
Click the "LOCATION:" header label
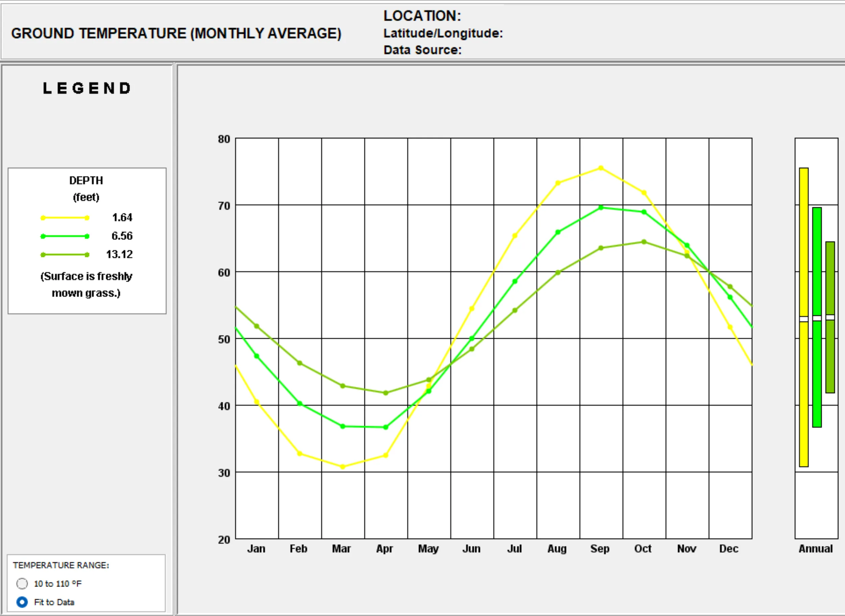pos(422,16)
